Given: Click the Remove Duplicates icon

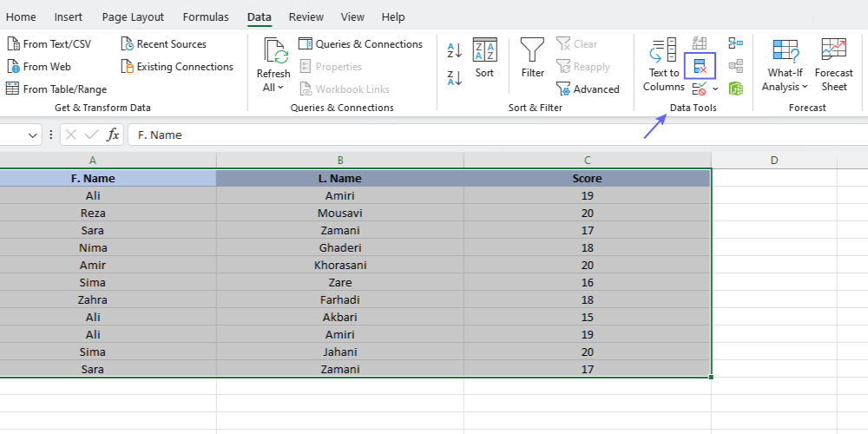Looking at the screenshot, I should pyautogui.click(x=700, y=66).
